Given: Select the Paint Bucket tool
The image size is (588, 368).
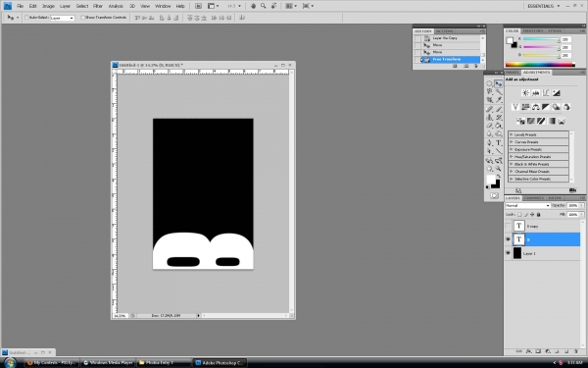Looking at the screenshot, I should (x=499, y=126).
